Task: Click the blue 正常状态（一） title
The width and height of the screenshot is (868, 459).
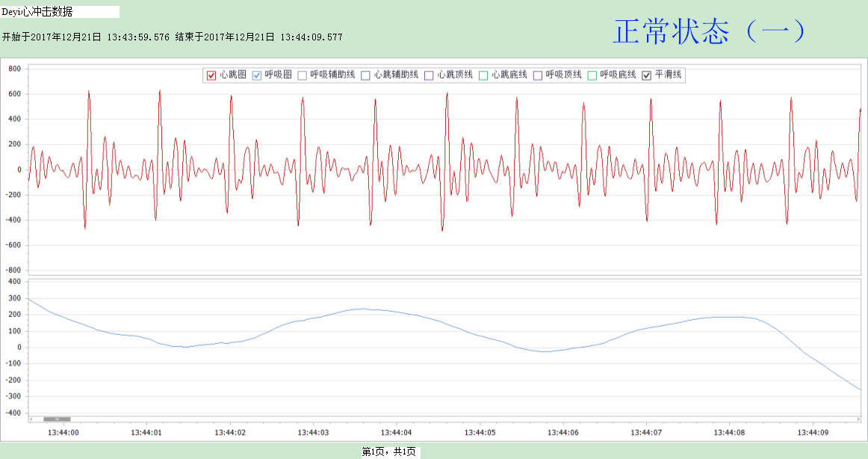Action: point(710,31)
